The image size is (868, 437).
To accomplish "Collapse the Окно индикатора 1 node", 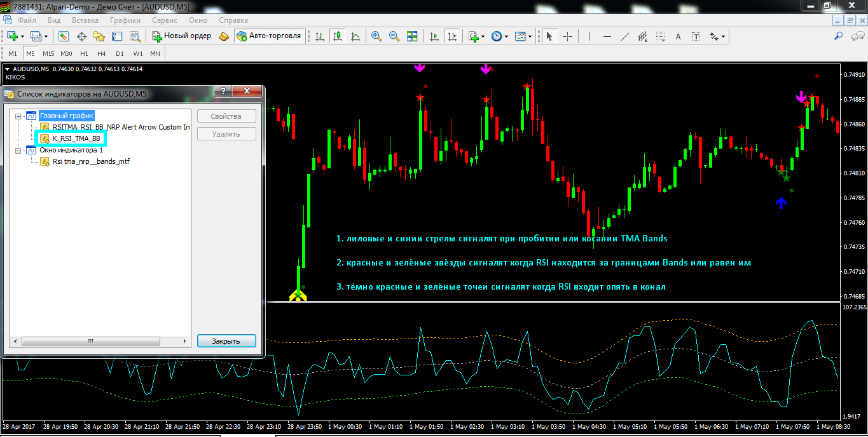I will point(18,151).
